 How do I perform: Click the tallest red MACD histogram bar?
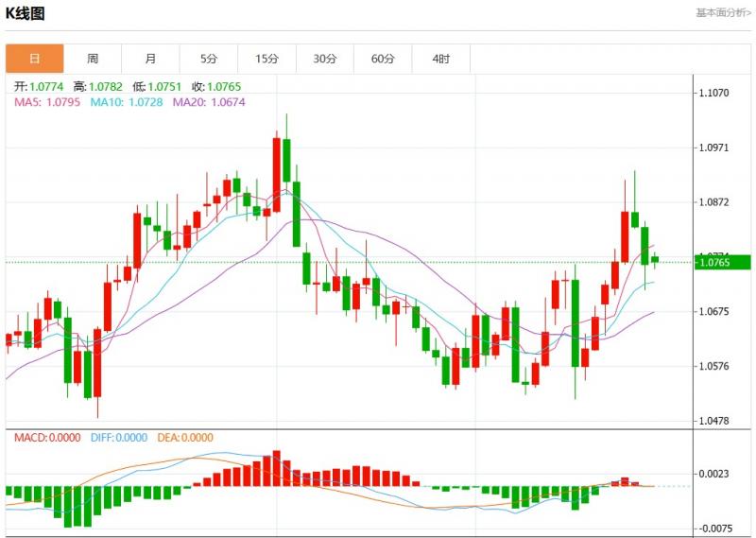[276, 468]
